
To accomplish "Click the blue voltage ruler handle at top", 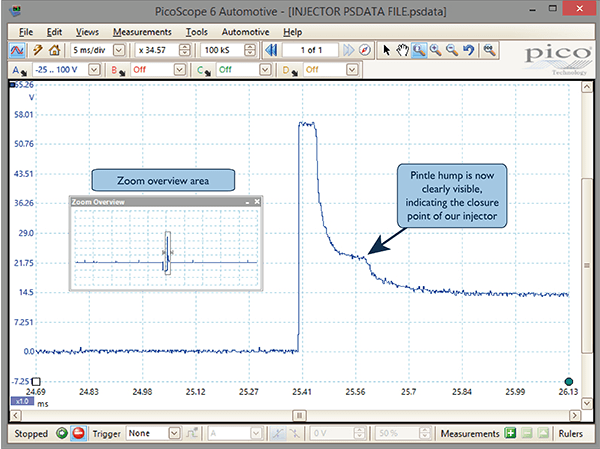I will tap(13, 85).
